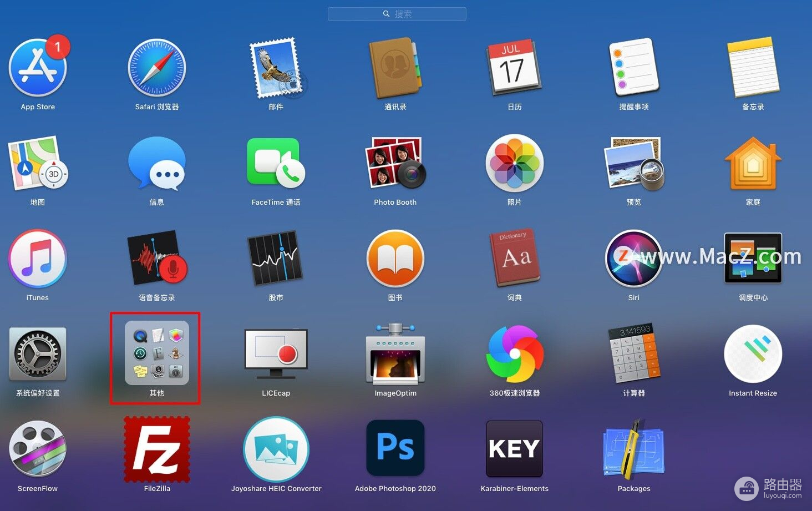The height and width of the screenshot is (511, 812).
Task: Launch 提醒事项 Reminders
Action: (634, 68)
